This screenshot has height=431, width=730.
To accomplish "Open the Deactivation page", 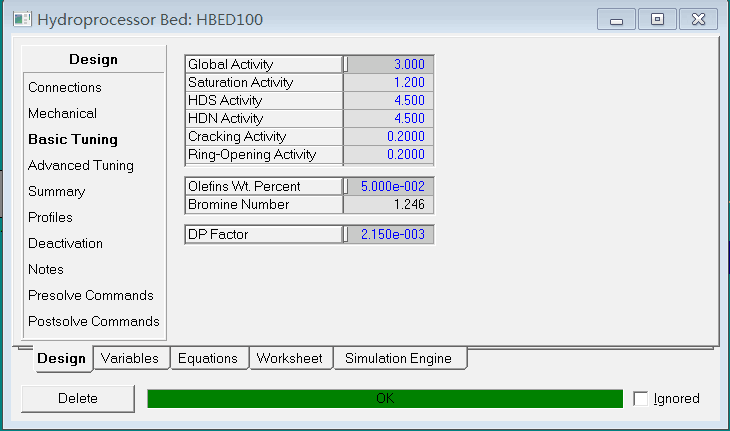I will click(65, 243).
